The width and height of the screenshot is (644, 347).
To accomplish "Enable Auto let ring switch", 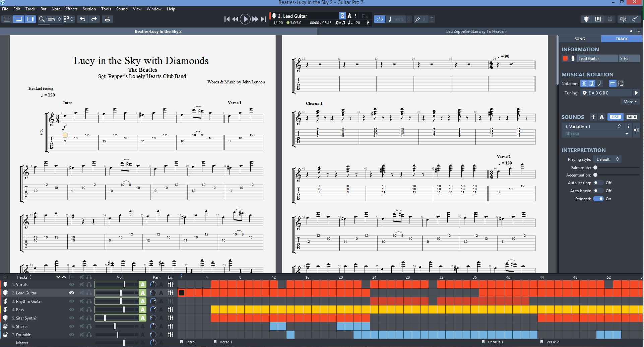I will click(598, 183).
